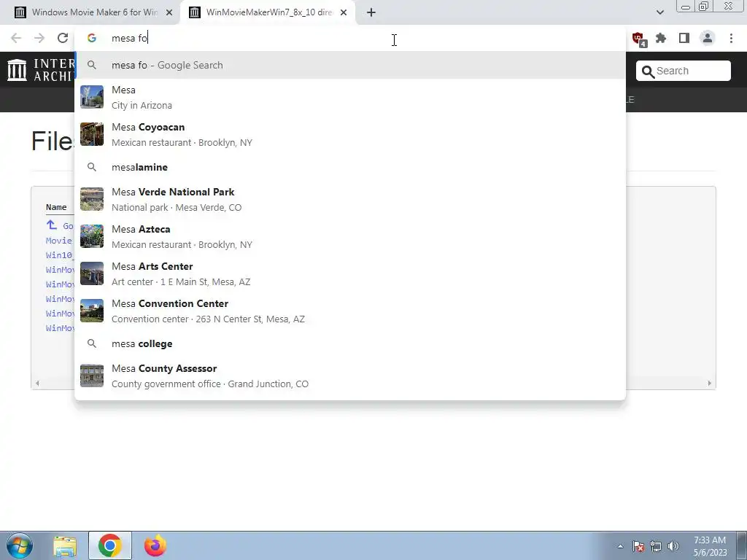Open the Movie file link in listing
Image resolution: width=747 pixels, height=560 pixels.
click(x=59, y=241)
